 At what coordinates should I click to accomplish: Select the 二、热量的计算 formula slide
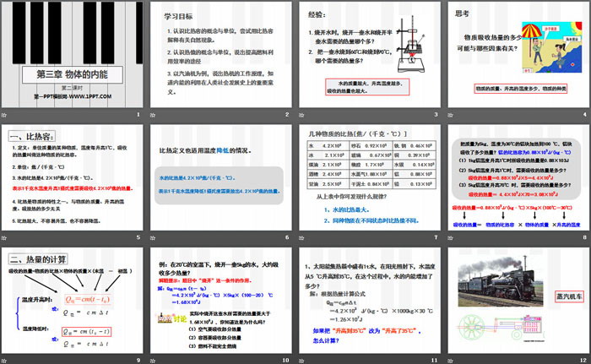72,301
